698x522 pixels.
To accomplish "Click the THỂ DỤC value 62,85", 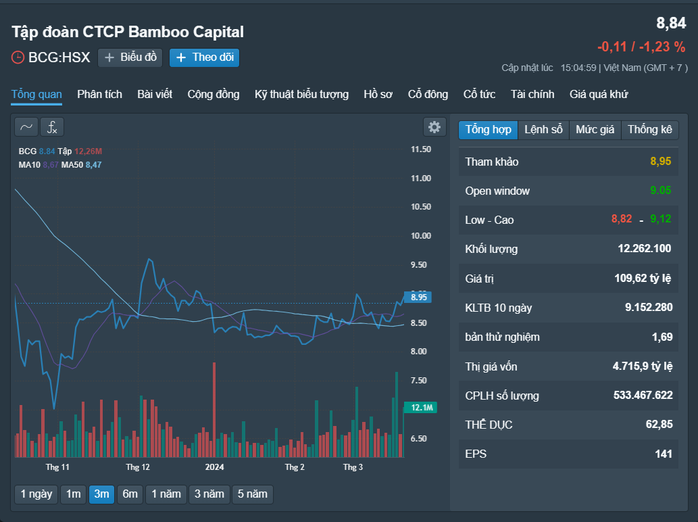I will pos(659,424).
